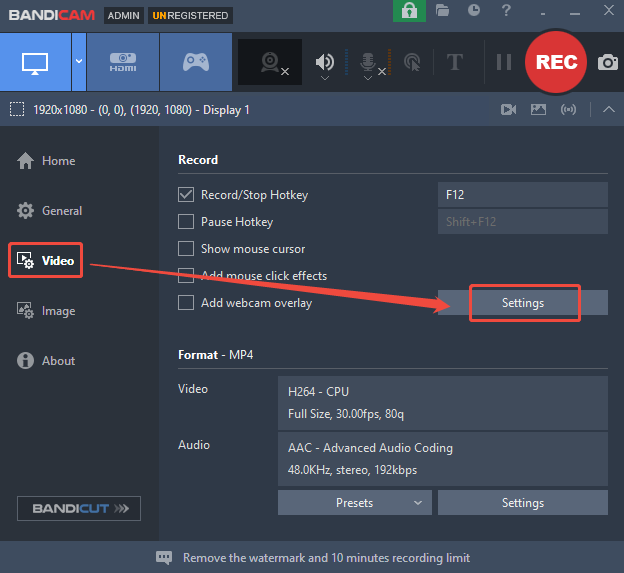Click Remove the watermark message link
The image size is (624, 573).
pyautogui.click(x=326, y=558)
